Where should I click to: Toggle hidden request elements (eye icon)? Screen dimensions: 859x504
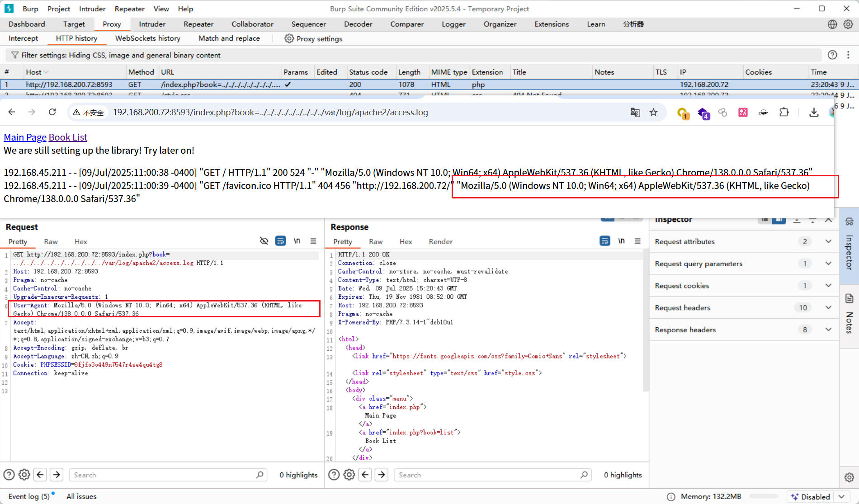point(264,241)
